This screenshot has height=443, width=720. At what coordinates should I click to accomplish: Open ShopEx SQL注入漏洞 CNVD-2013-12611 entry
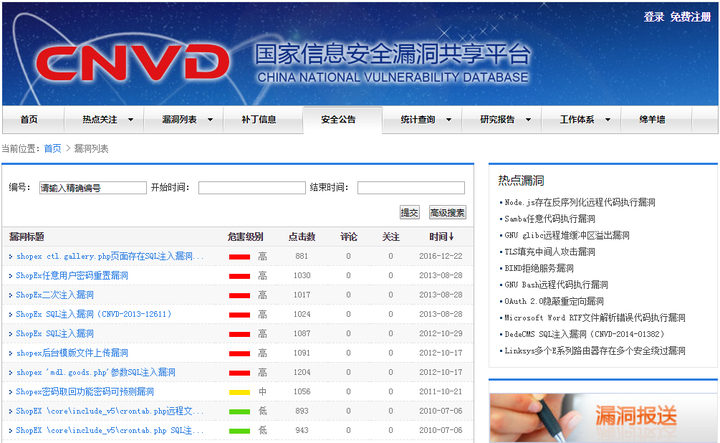94,314
